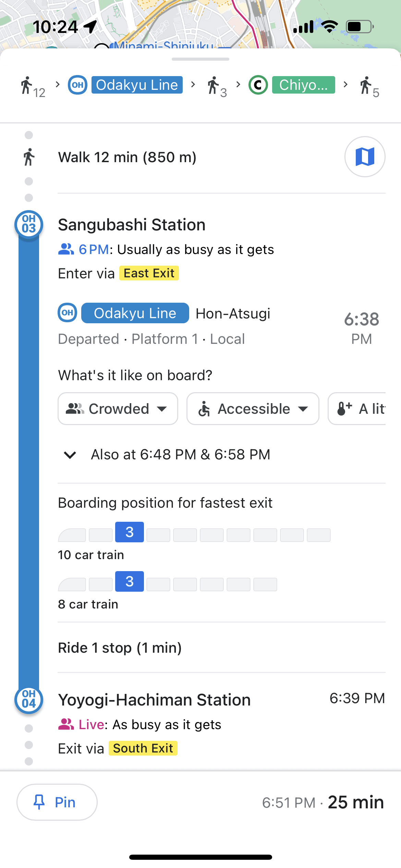Pin this route with the Pin button

coord(57,802)
